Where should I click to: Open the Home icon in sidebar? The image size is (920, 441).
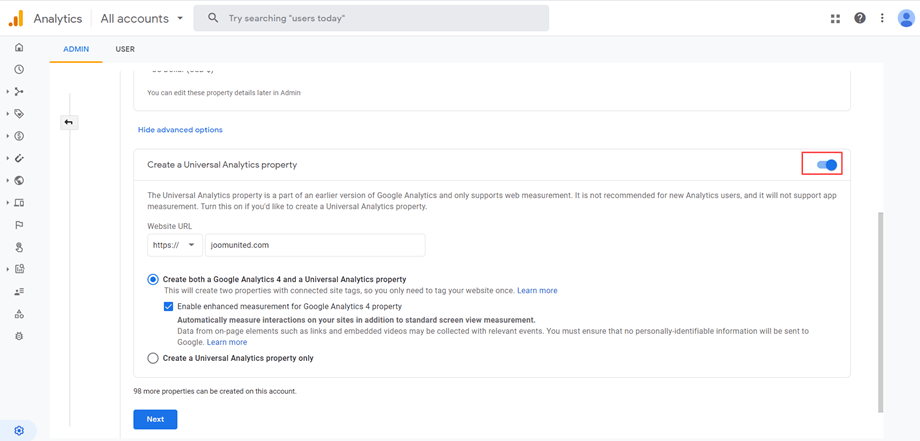(19, 48)
